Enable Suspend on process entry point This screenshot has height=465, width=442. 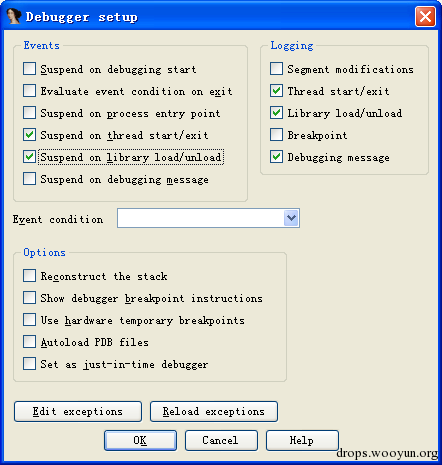[30, 113]
